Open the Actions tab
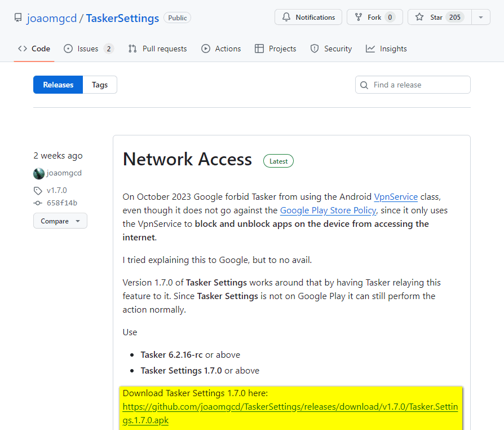Image resolution: width=504 pixels, height=430 pixels. [x=221, y=49]
